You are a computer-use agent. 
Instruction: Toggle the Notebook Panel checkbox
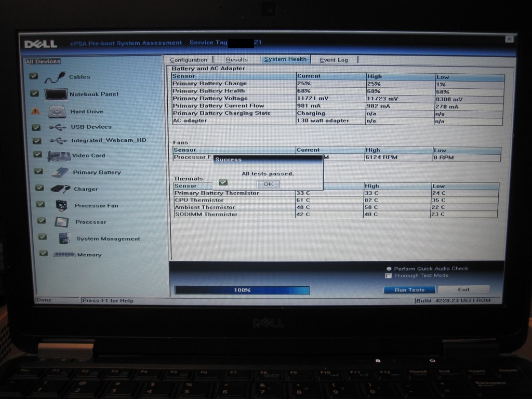click(x=34, y=93)
